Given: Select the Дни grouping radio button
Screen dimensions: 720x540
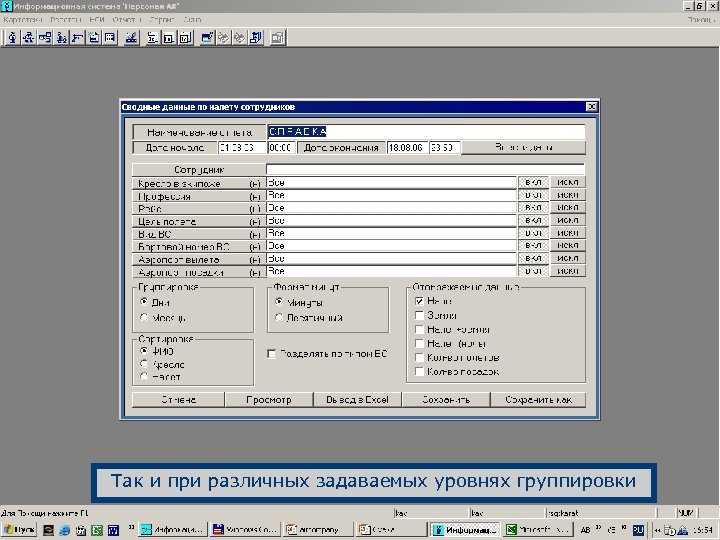Looking at the screenshot, I should [x=144, y=302].
